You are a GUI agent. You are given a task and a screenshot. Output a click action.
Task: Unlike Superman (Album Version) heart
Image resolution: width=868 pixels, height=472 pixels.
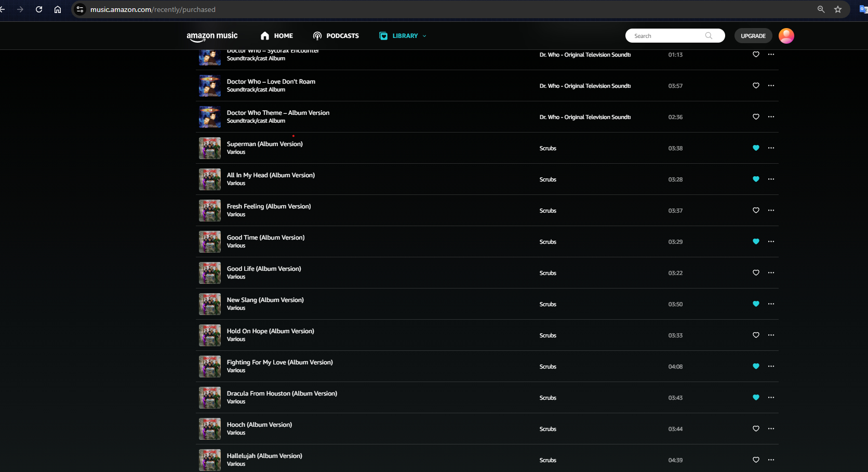(x=756, y=148)
